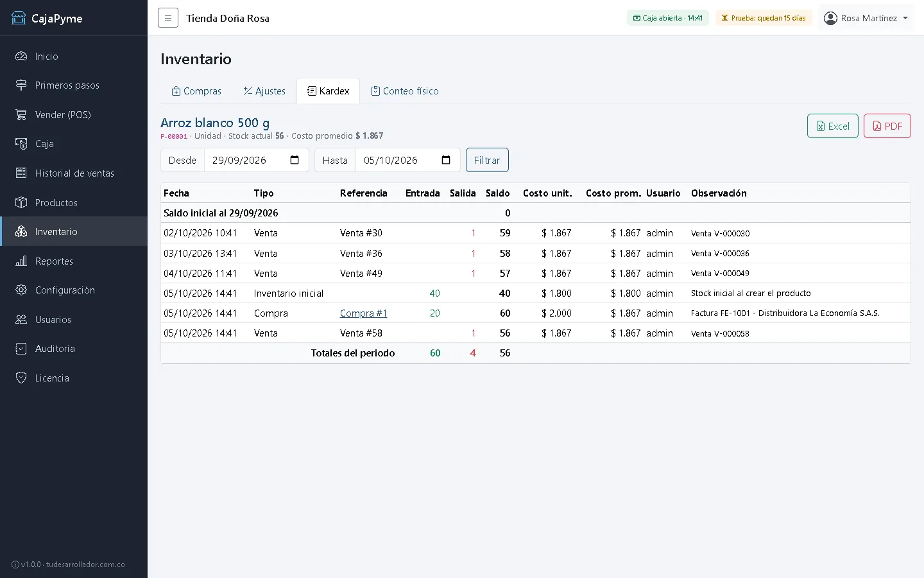Screen dimensions: 924x578
Task: Click Venta V-000030 observation text
Action: [720, 234]
